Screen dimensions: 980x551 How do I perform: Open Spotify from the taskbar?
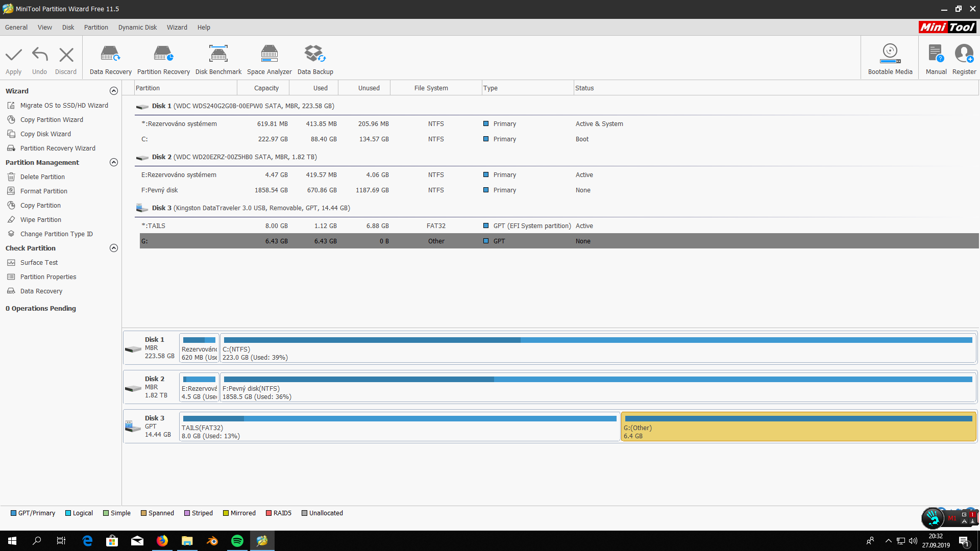[x=237, y=541]
